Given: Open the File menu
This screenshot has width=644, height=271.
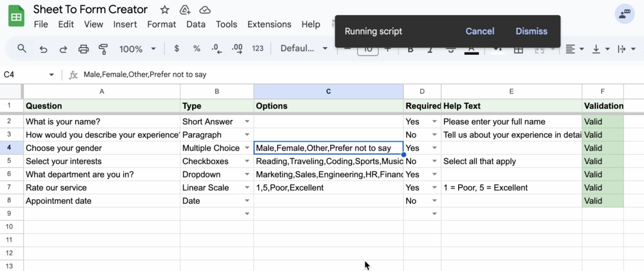Looking at the screenshot, I should click(41, 25).
